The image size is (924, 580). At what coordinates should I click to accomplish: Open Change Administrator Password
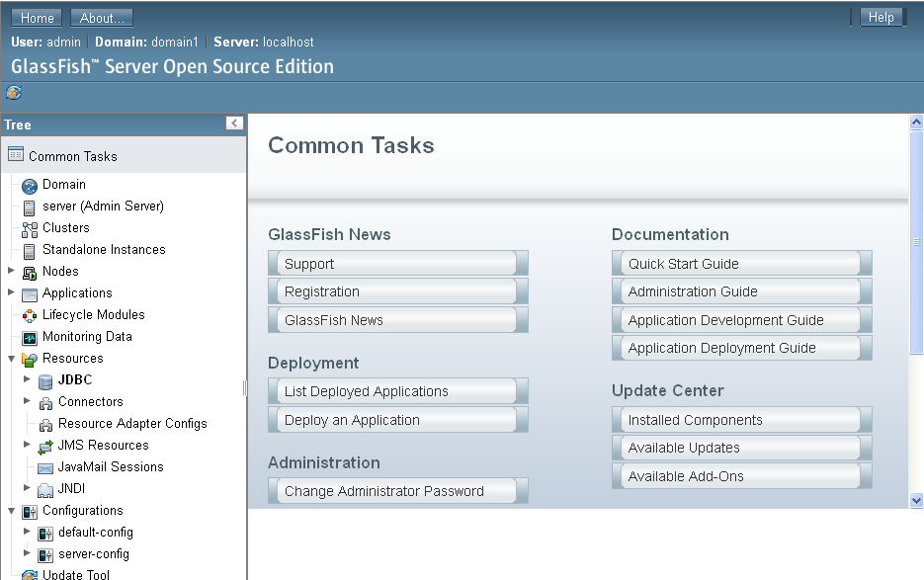pyautogui.click(x=398, y=490)
